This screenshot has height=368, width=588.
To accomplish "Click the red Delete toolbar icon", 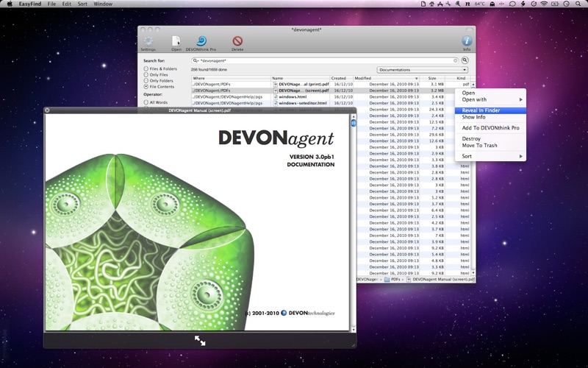I will pyautogui.click(x=237, y=42).
